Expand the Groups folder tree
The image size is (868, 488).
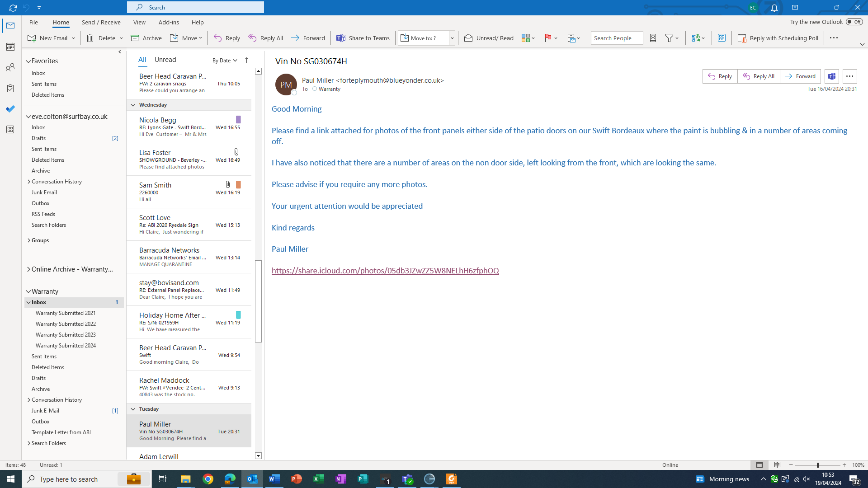tap(29, 240)
